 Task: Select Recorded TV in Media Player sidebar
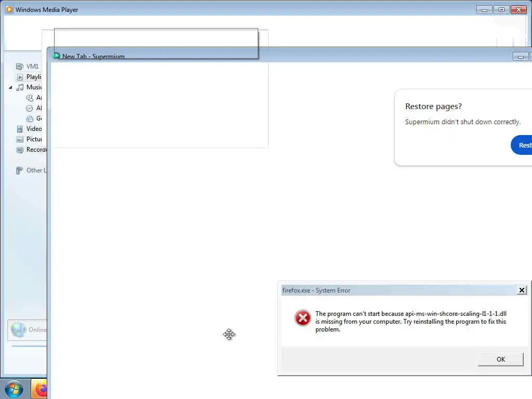pyautogui.click(x=31, y=150)
